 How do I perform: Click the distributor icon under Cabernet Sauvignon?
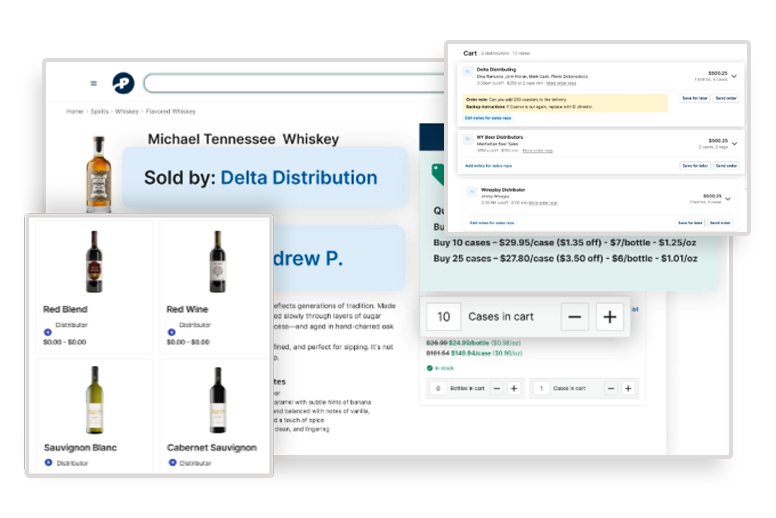171,462
